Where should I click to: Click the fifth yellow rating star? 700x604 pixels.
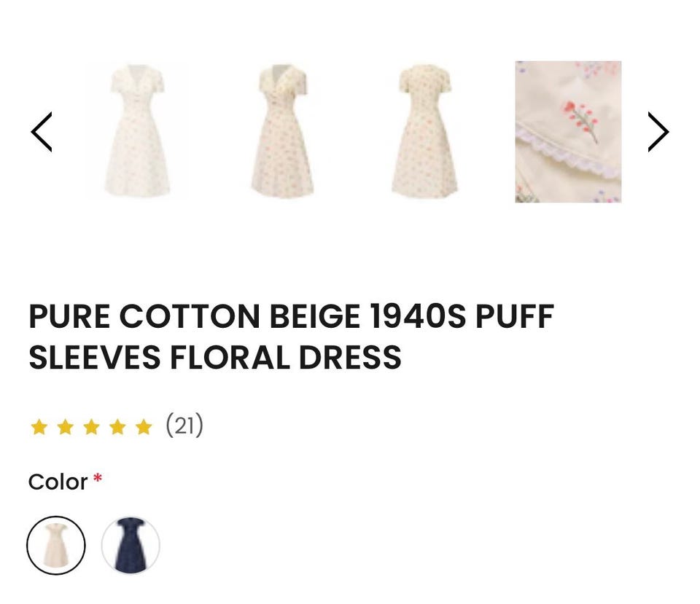click(144, 427)
